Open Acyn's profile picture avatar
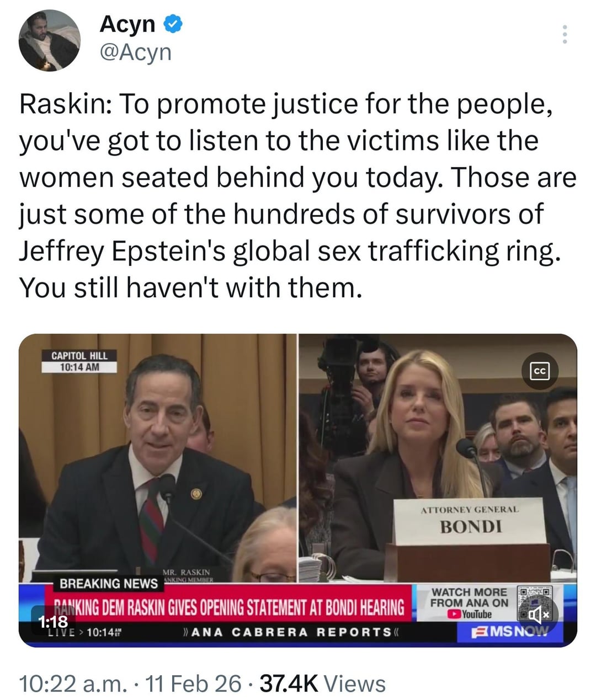Viewport: 596px width, 700px height. (50, 40)
